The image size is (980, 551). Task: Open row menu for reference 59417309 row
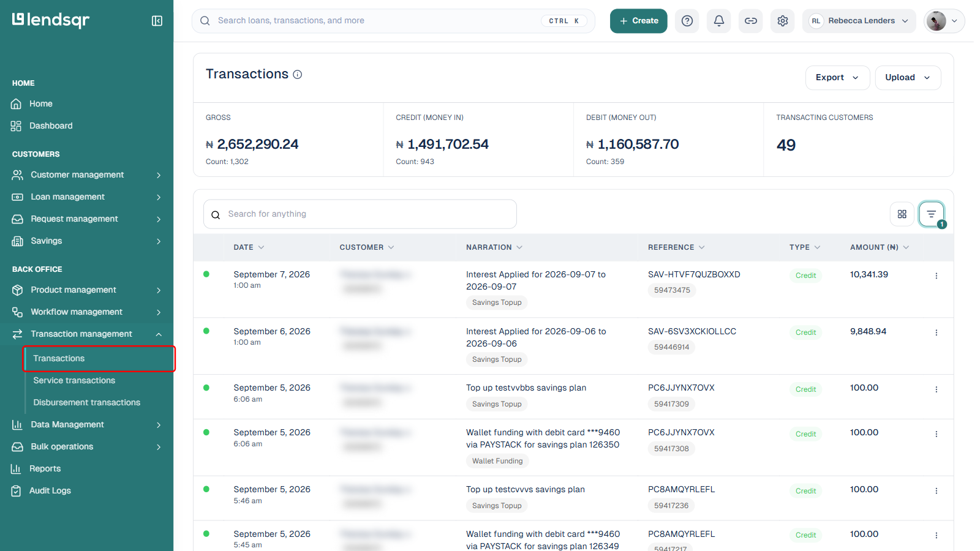tap(937, 389)
